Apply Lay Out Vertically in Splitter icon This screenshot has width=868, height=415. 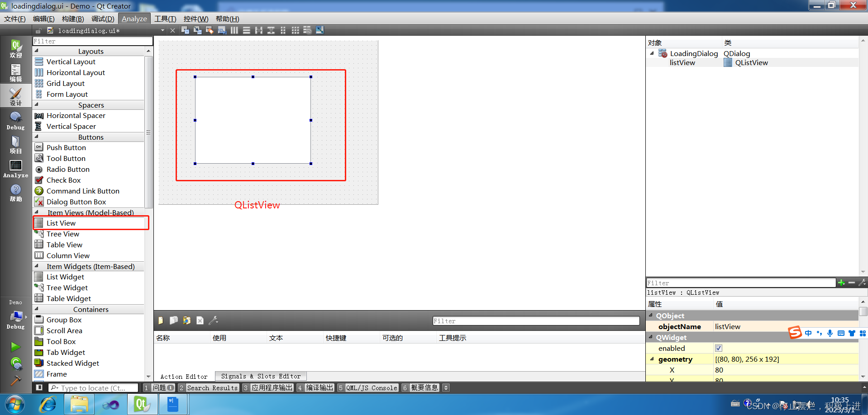(x=271, y=30)
